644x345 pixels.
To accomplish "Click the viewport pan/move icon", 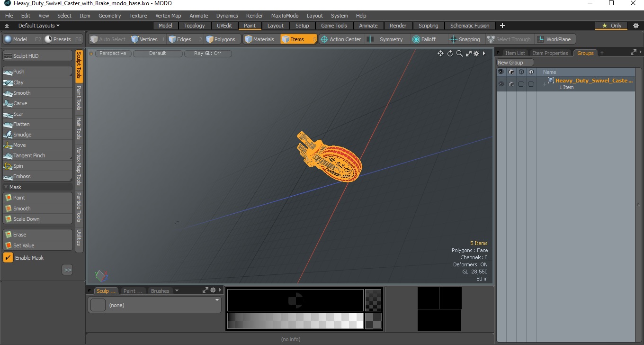I will 440,54.
